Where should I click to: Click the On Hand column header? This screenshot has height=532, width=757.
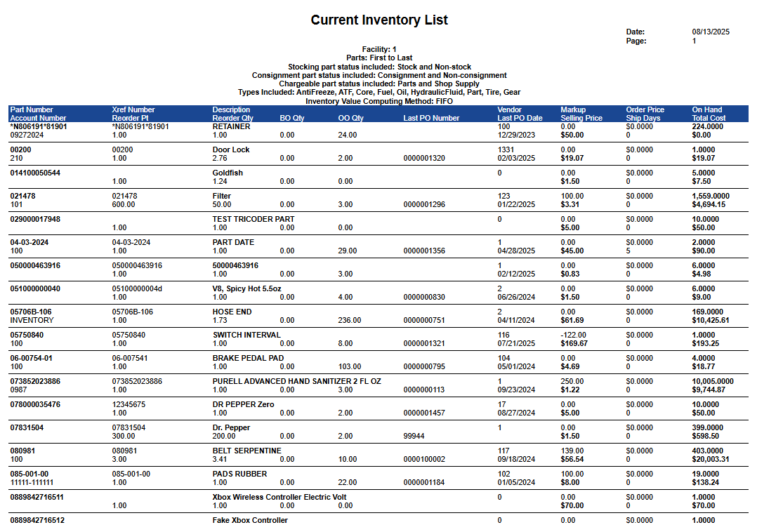(x=706, y=109)
